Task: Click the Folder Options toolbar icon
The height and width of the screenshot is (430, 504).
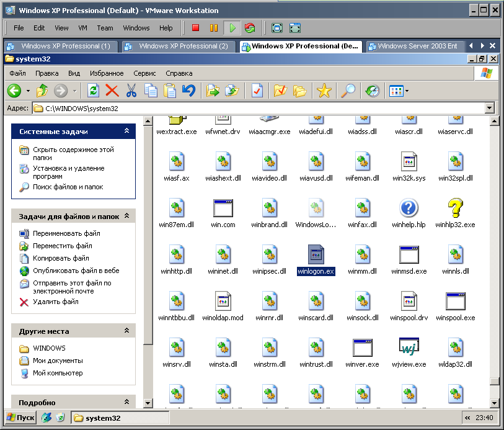Action: [280, 91]
